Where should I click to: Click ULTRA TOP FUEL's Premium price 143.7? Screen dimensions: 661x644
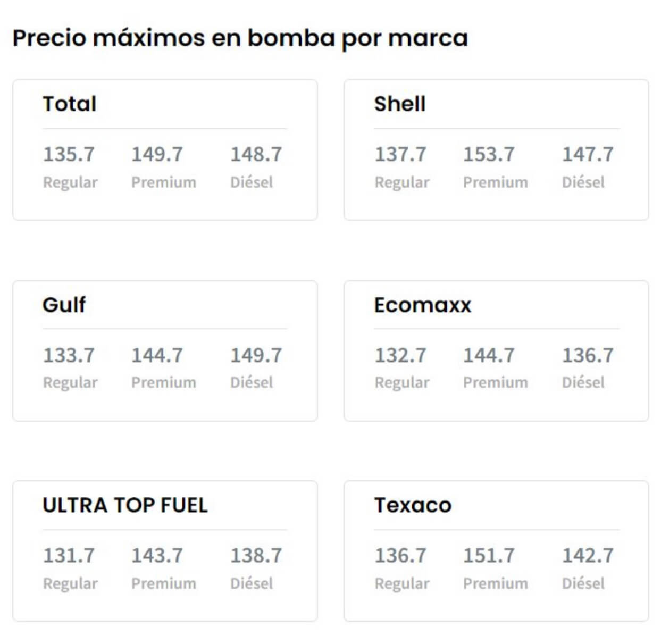click(157, 556)
